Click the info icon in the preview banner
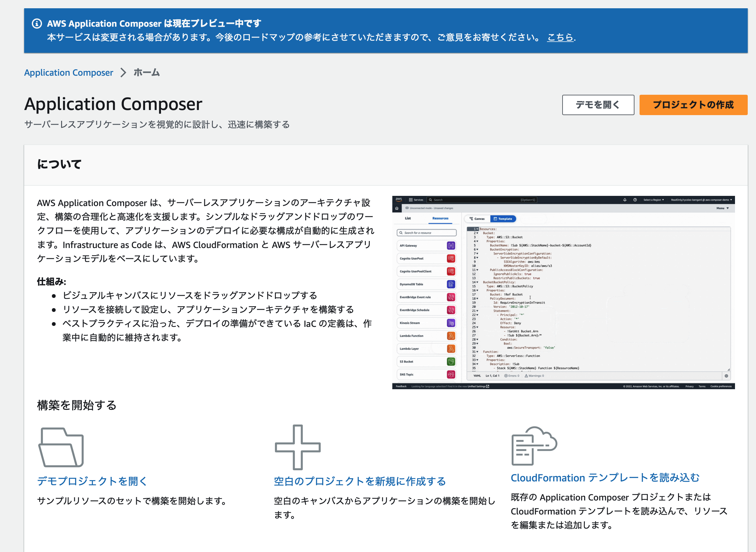The width and height of the screenshot is (756, 552). click(x=37, y=24)
